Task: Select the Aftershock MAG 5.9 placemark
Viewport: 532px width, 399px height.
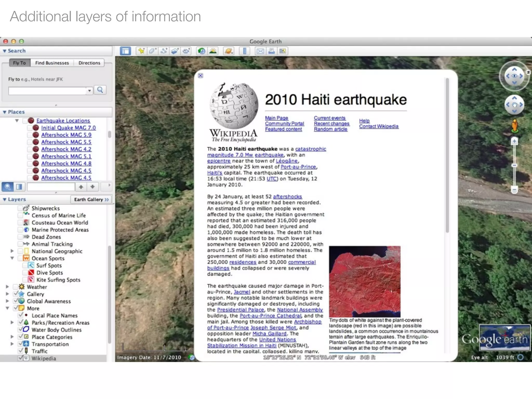Action: [66, 135]
